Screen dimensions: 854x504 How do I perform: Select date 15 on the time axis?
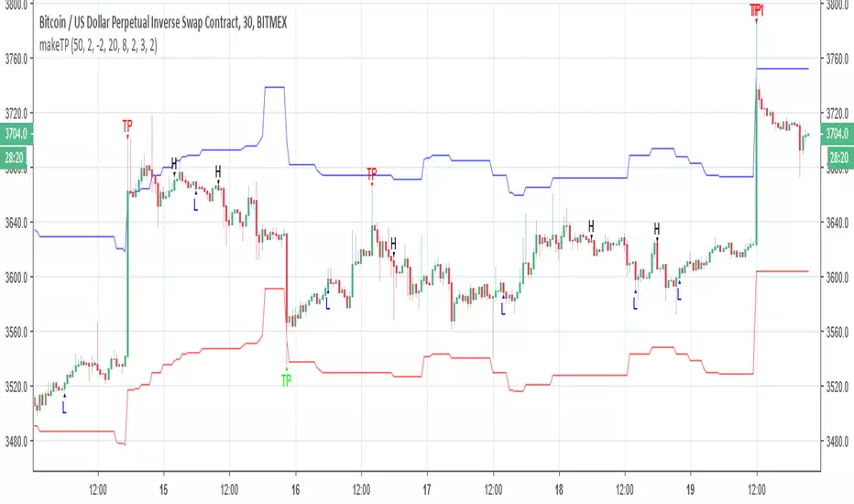(163, 478)
